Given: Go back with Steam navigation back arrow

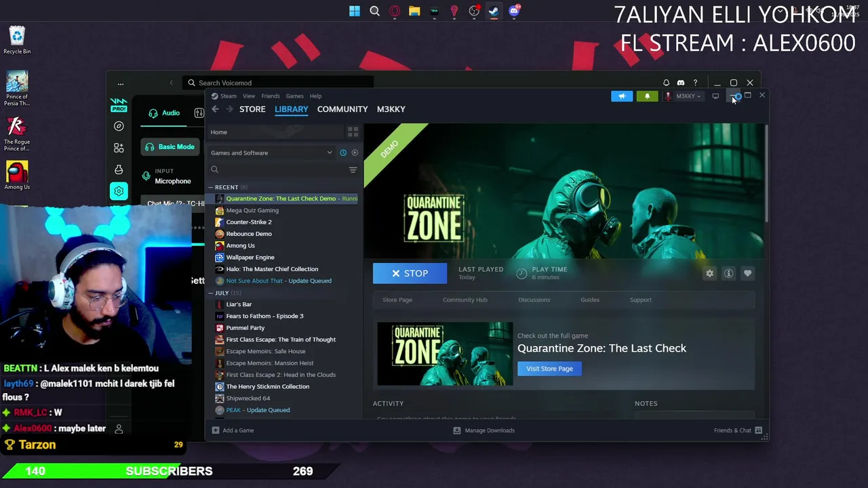Looking at the screenshot, I should (x=216, y=109).
